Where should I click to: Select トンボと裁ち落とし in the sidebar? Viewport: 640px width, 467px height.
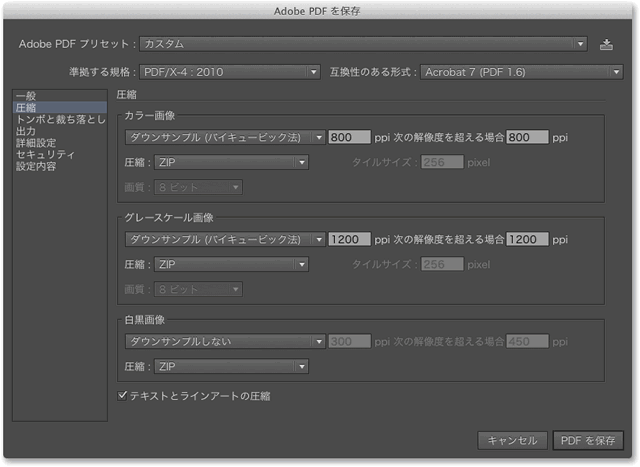(59, 119)
